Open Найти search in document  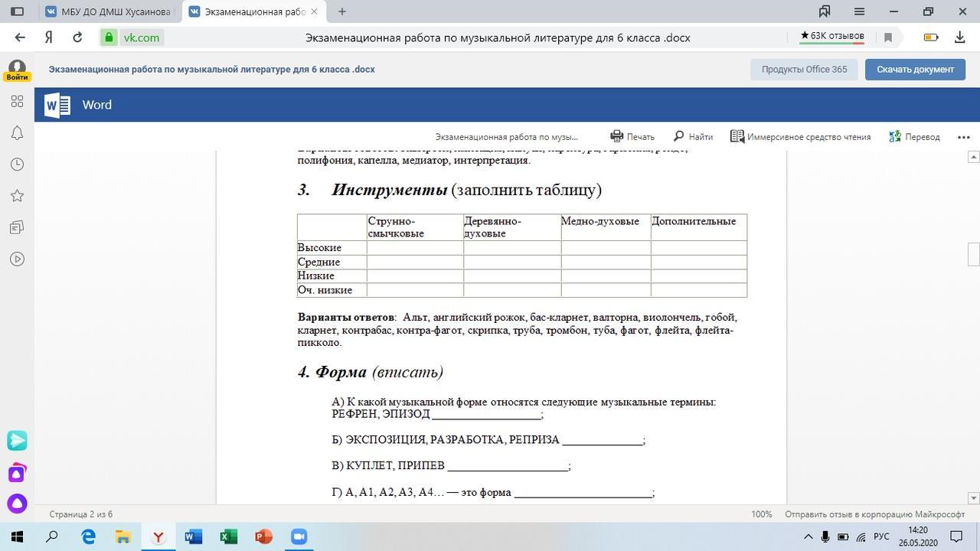(x=693, y=137)
